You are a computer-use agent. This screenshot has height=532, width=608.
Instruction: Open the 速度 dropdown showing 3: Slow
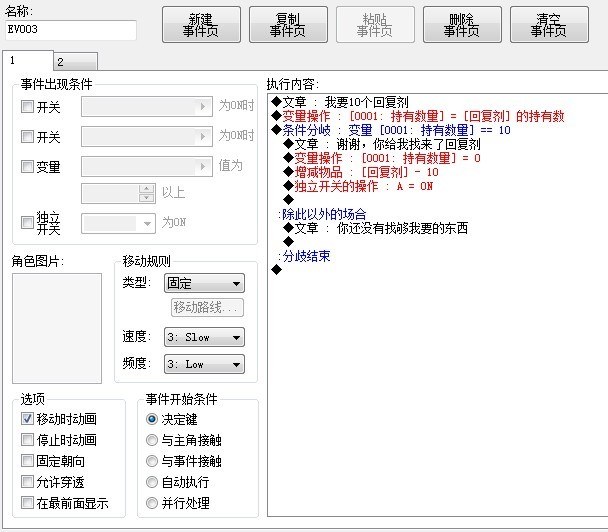pyautogui.click(x=204, y=337)
